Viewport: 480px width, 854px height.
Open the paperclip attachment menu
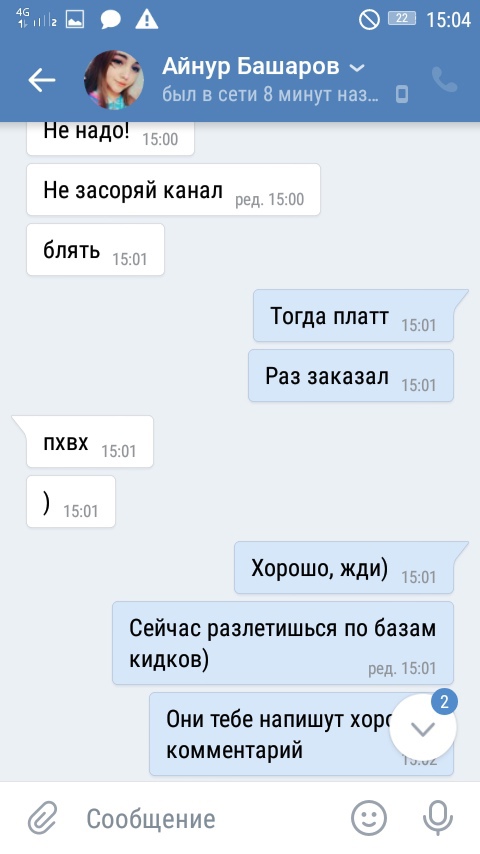pyautogui.click(x=42, y=818)
